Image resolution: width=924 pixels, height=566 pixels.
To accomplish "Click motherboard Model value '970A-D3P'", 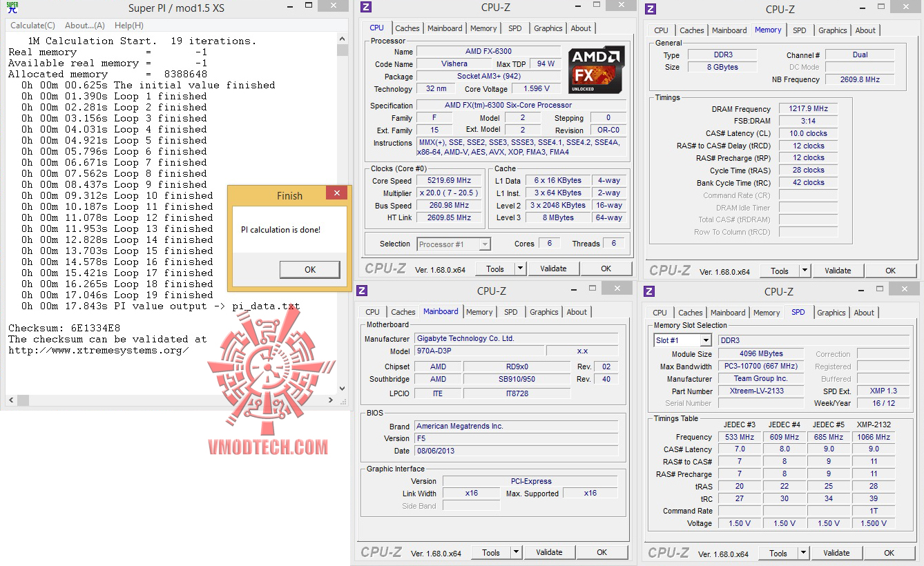I will coord(479,351).
